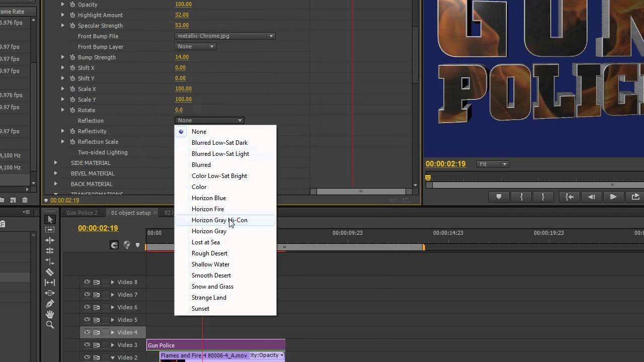
Task: Select the Razor tool
Action: click(x=50, y=272)
